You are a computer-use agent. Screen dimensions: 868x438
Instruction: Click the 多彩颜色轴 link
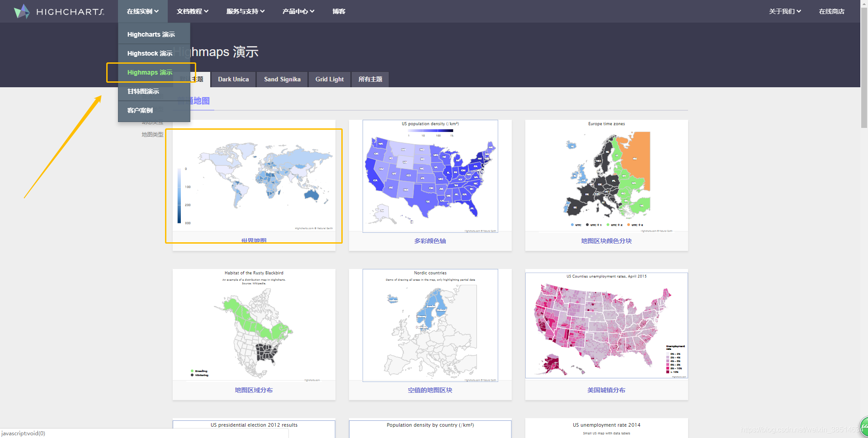click(x=430, y=241)
